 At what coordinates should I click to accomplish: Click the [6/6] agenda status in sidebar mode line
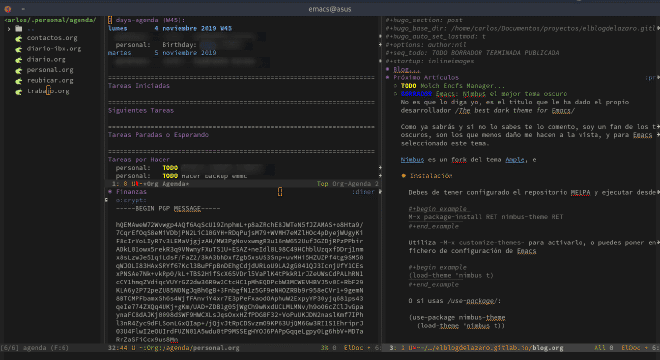35,348
